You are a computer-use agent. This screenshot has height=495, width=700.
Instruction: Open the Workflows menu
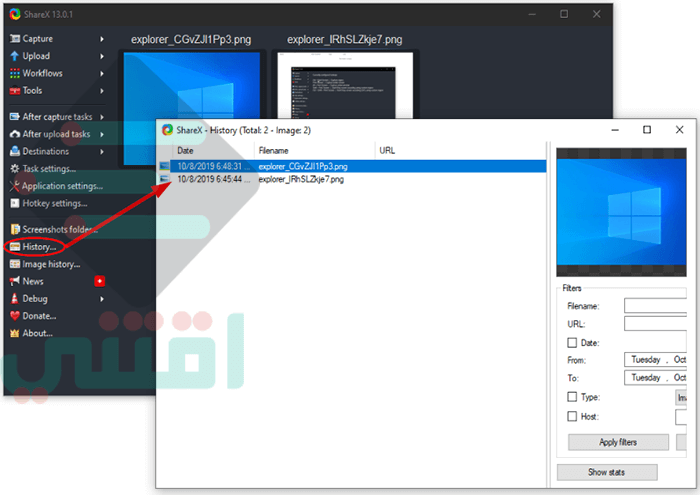point(58,73)
